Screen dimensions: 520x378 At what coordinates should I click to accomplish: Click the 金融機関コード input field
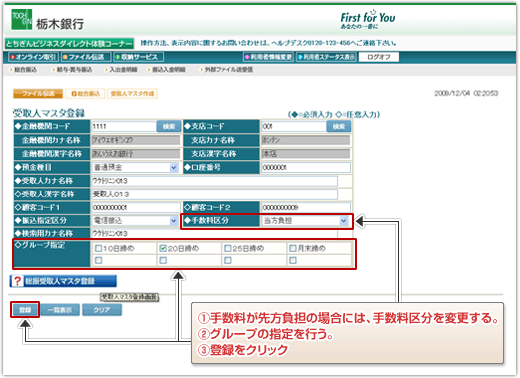(124, 126)
